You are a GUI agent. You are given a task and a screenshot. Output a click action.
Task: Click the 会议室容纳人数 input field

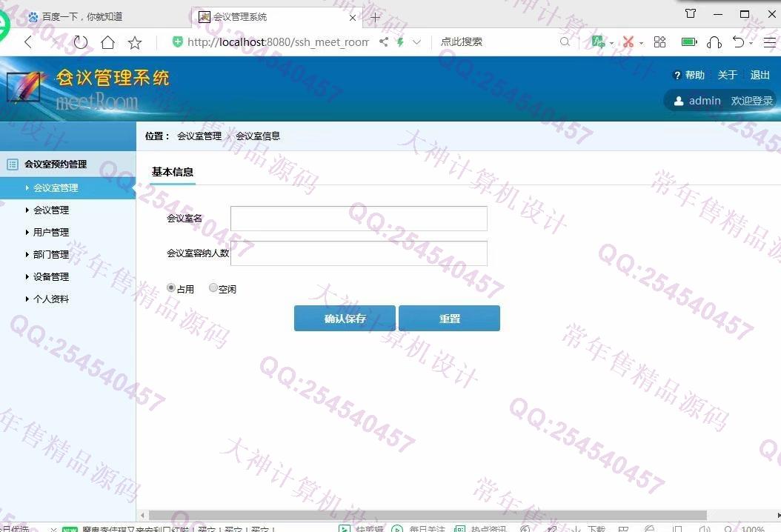click(x=359, y=253)
